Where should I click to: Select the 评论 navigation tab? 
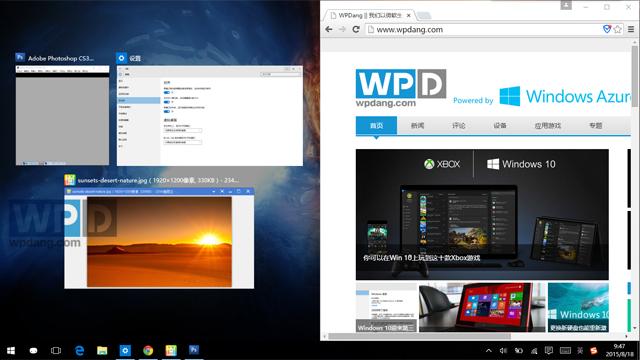(x=458, y=125)
